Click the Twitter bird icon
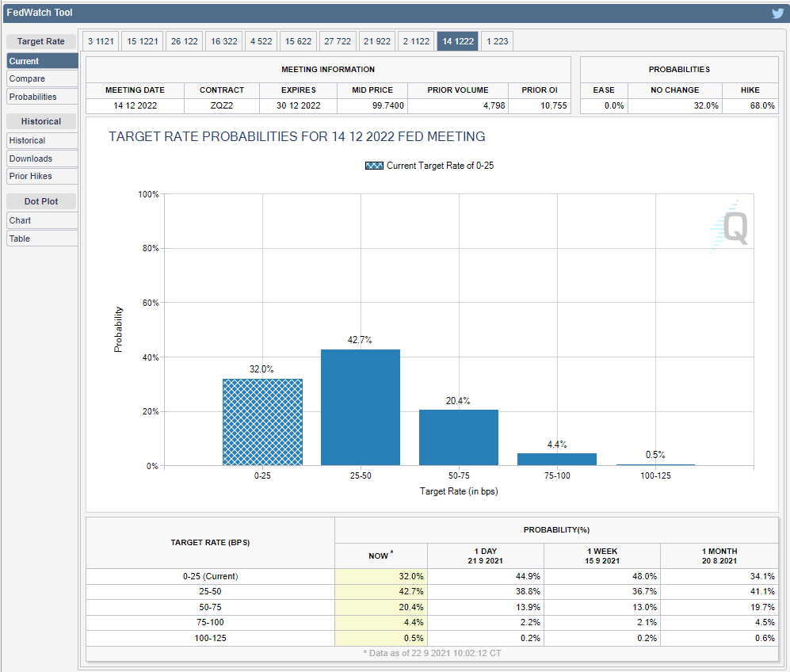 777,13
